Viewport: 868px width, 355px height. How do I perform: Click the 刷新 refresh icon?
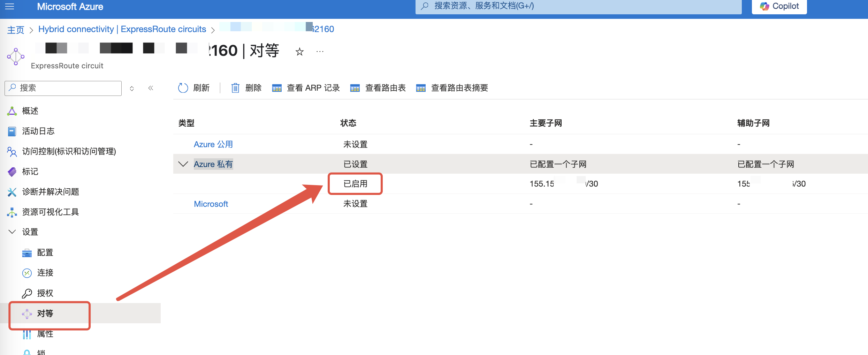183,88
